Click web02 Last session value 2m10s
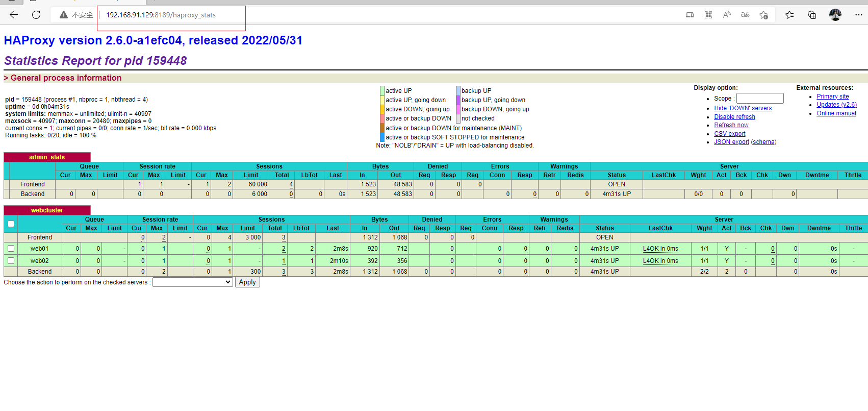The width and height of the screenshot is (868, 411). tap(339, 261)
